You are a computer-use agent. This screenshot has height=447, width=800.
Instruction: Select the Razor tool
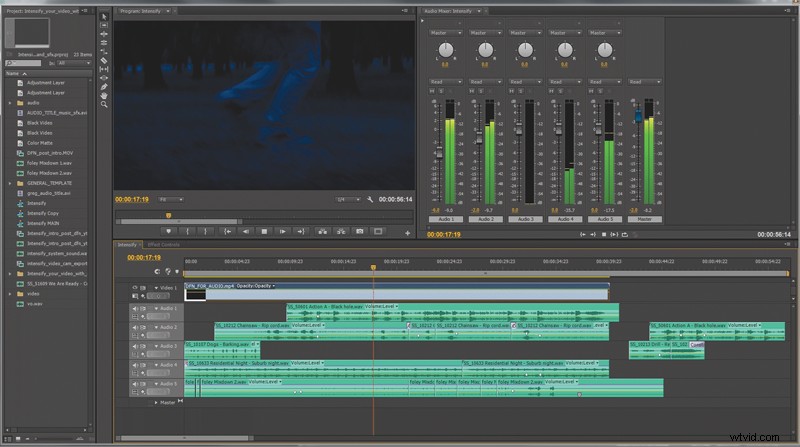[104, 60]
